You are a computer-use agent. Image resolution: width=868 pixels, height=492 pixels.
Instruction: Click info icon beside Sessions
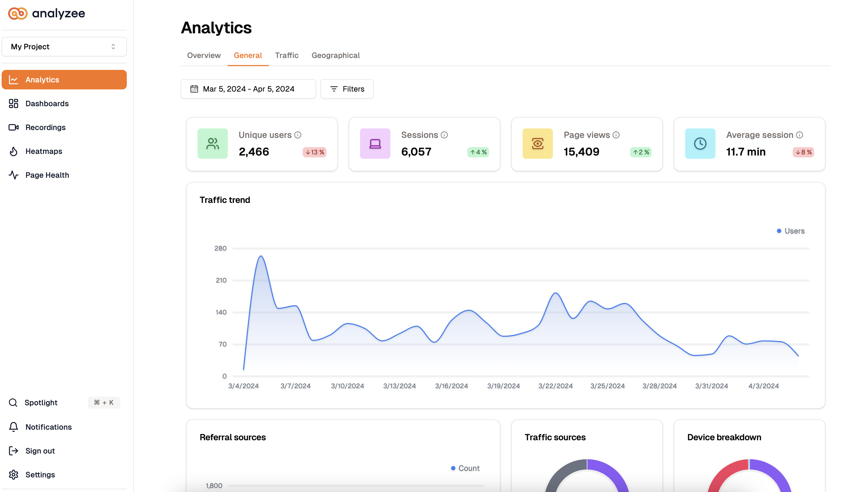[444, 135]
